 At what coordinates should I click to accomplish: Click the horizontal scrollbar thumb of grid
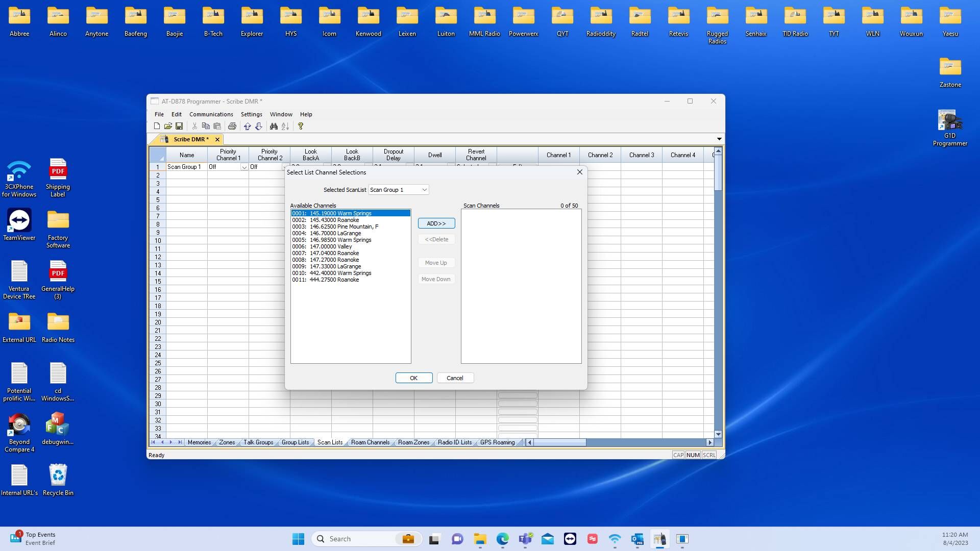coord(560,442)
